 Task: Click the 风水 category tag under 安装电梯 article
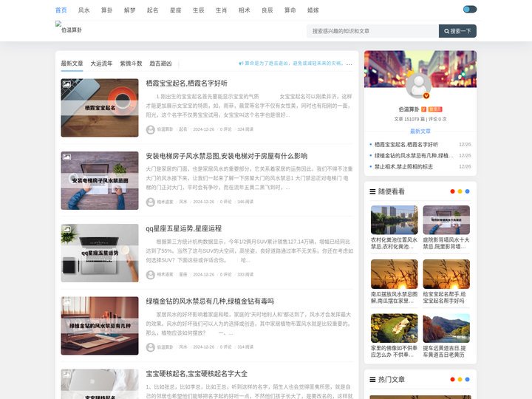[183, 202]
